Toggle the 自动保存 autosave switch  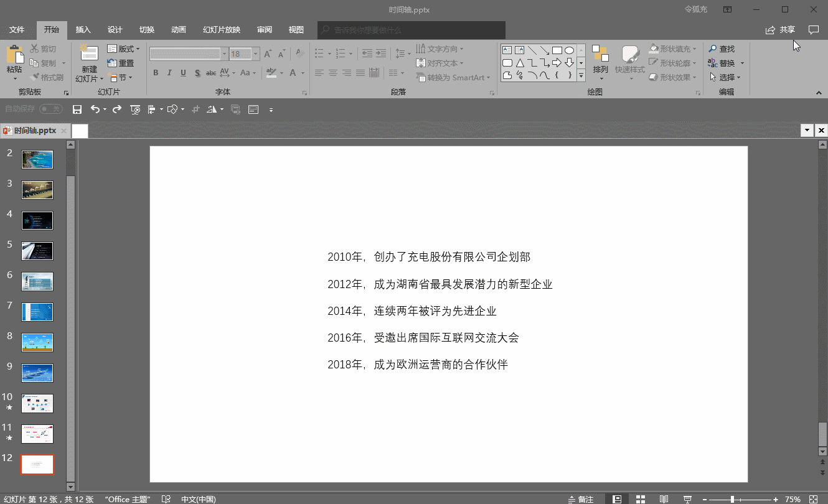(50, 109)
